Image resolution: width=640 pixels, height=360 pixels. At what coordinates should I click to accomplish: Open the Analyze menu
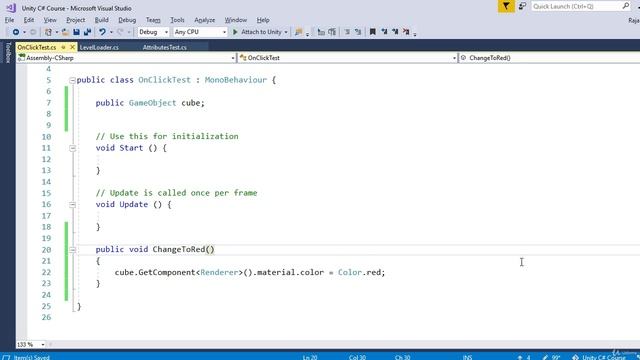(x=204, y=20)
